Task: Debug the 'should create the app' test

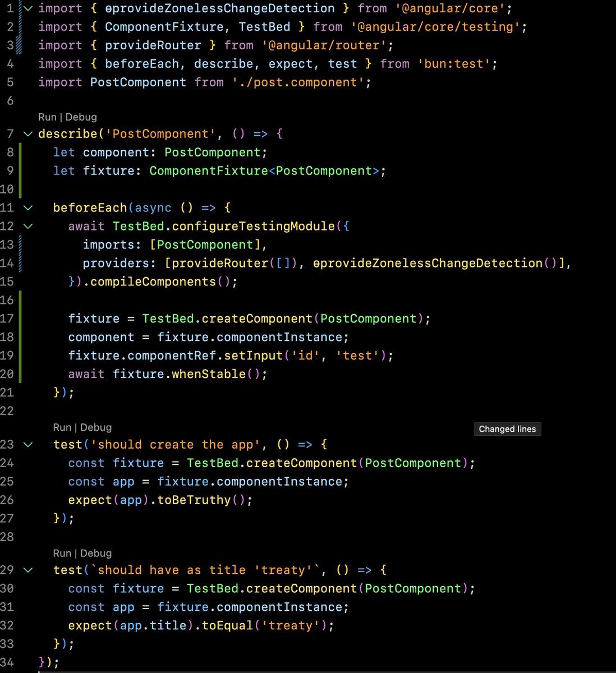Action: pyautogui.click(x=96, y=427)
